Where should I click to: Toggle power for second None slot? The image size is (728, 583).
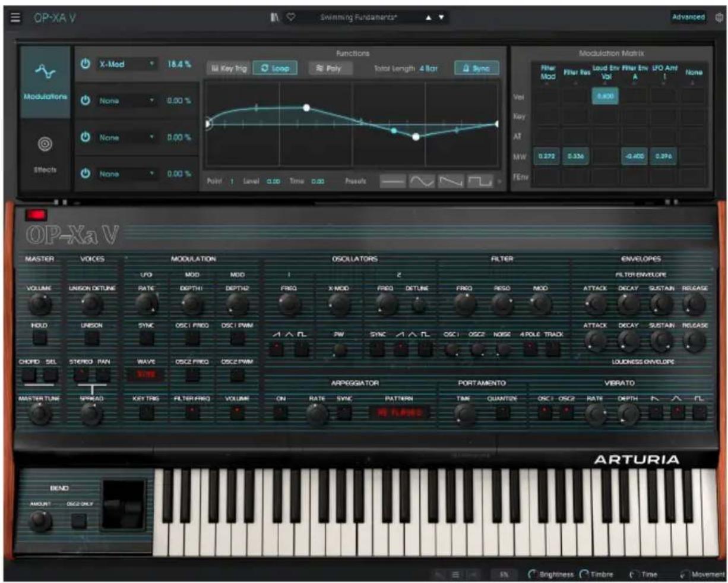(86, 100)
